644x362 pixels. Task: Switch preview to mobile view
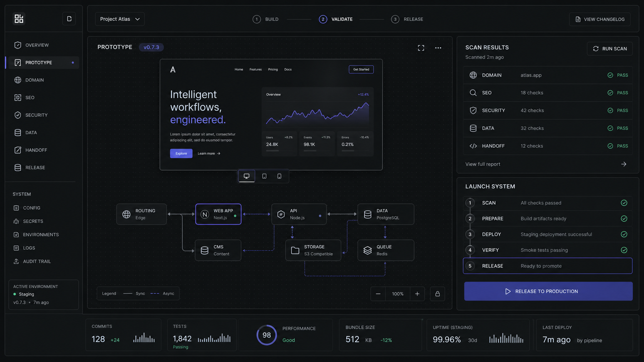click(279, 176)
